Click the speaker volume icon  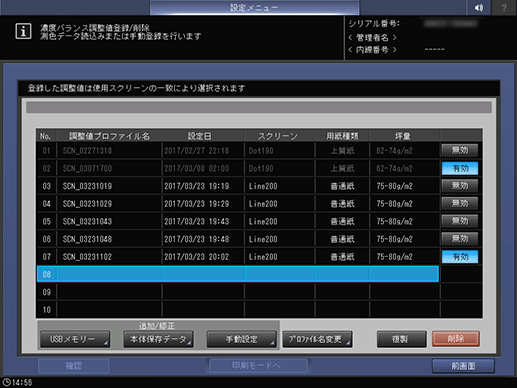click(478, 7)
